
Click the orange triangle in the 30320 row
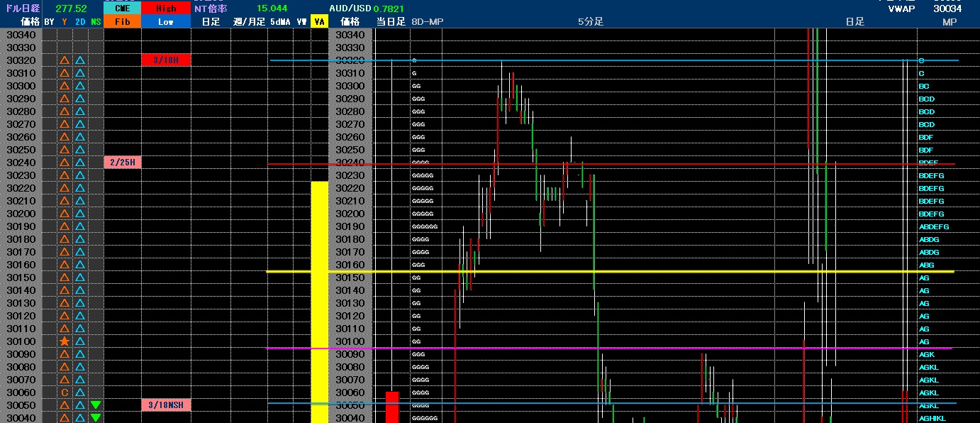pyautogui.click(x=65, y=60)
